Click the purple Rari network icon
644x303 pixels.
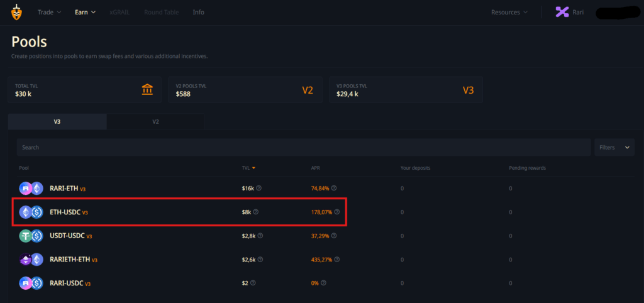562,12
